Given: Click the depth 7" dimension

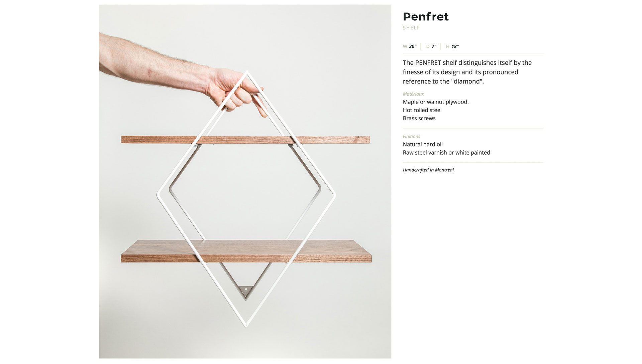Looking at the screenshot, I should [431, 46].
